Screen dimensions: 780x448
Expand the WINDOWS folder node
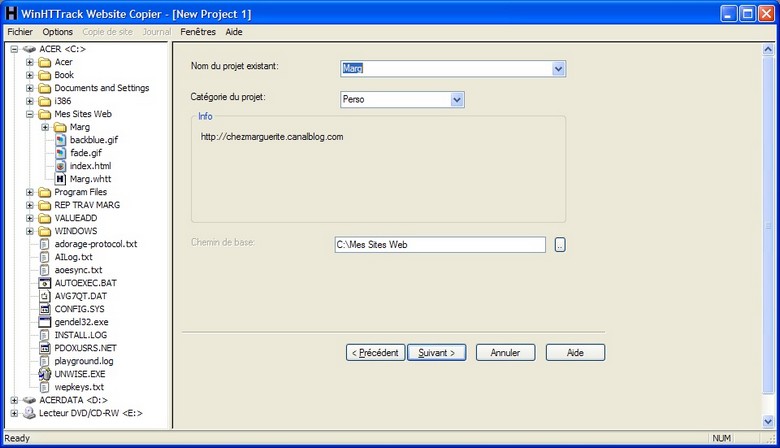tap(30, 231)
